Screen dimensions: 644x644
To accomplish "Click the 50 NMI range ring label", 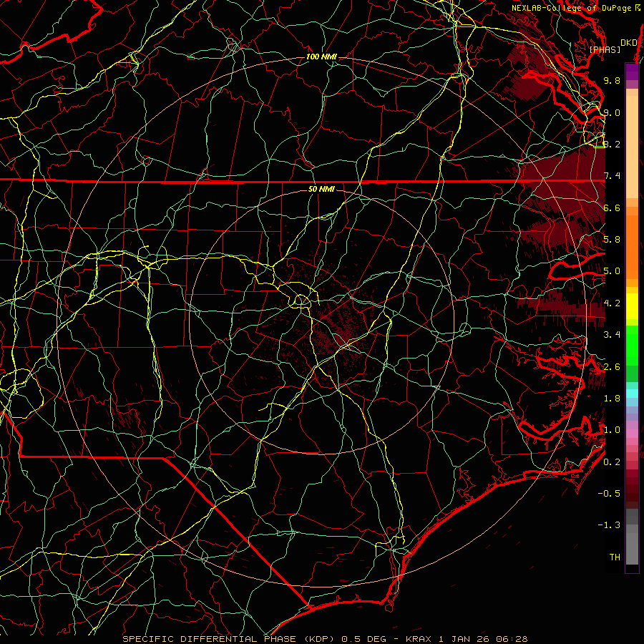I will (321, 189).
